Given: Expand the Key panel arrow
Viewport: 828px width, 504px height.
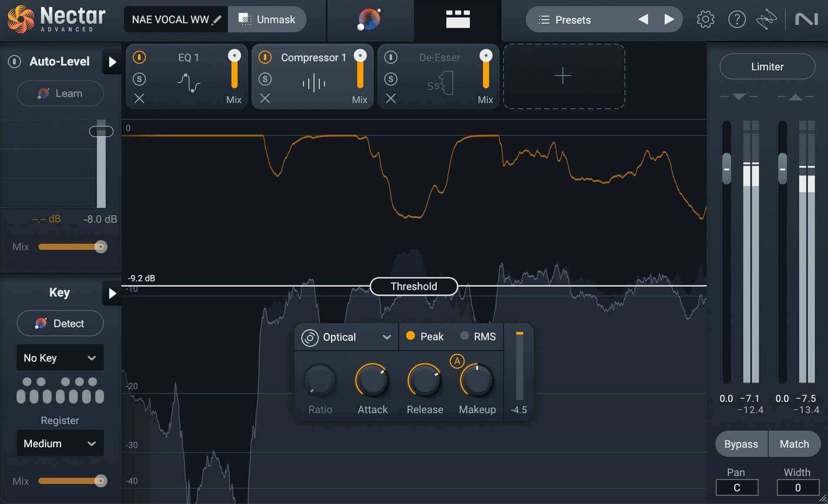Looking at the screenshot, I should pyautogui.click(x=112, y=293).
